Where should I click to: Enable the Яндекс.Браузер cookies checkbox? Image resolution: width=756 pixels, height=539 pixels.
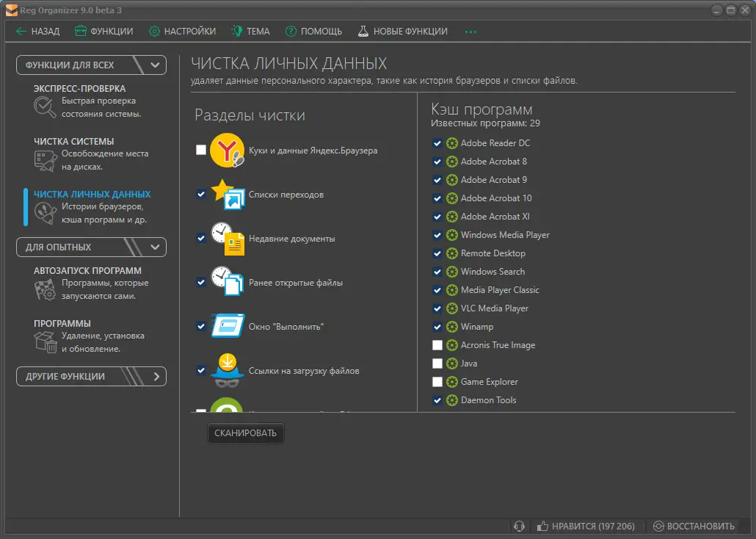[201, 150]
